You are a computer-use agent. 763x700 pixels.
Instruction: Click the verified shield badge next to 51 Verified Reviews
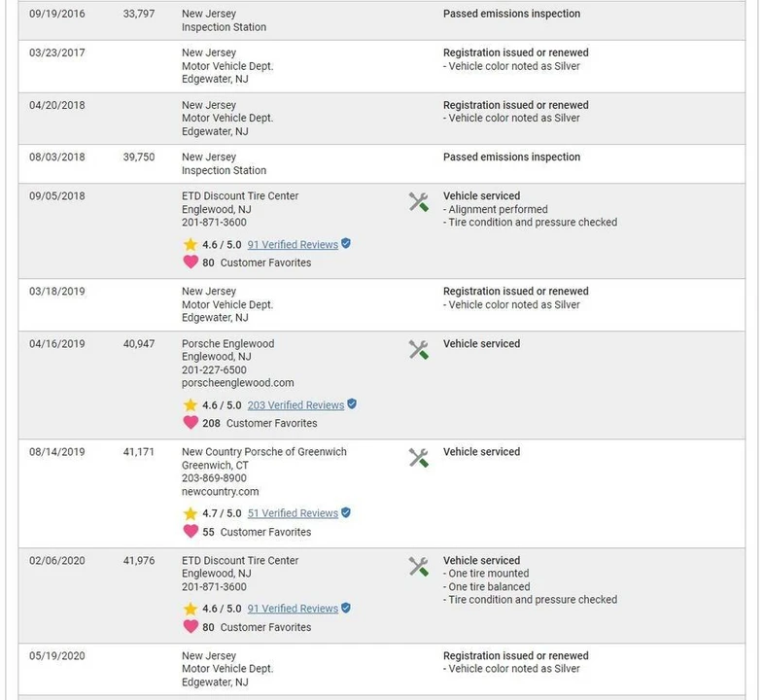pyautogui.click(x=346, y=512)
